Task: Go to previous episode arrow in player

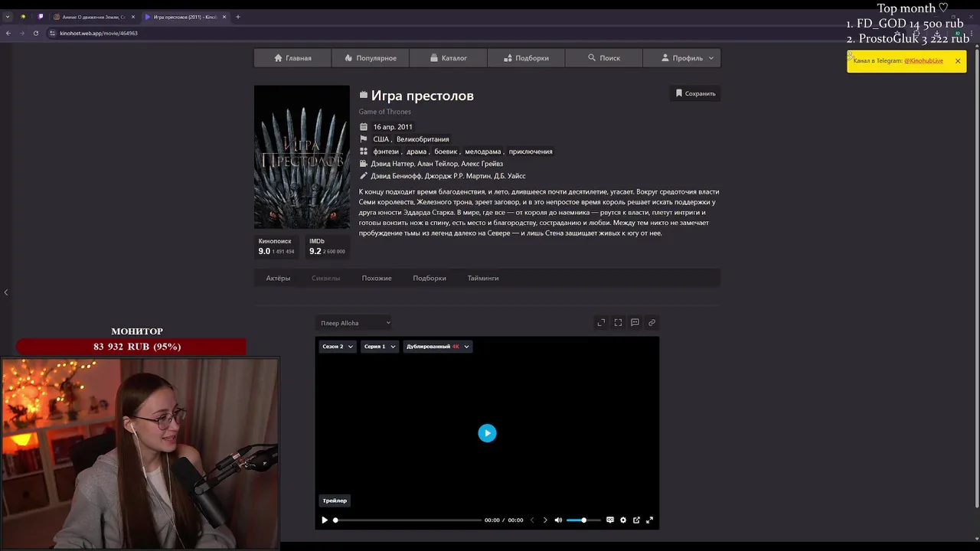Action: point(532,520)
